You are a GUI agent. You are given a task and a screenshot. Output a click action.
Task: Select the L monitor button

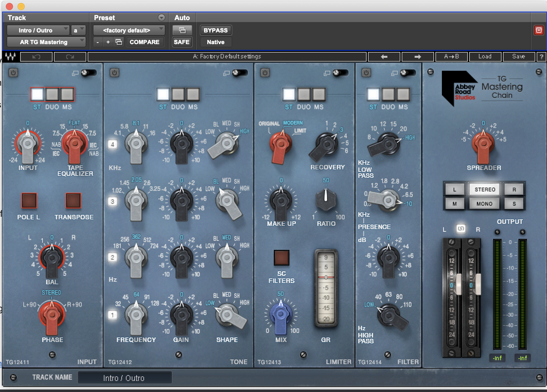(x=454, y=189)
